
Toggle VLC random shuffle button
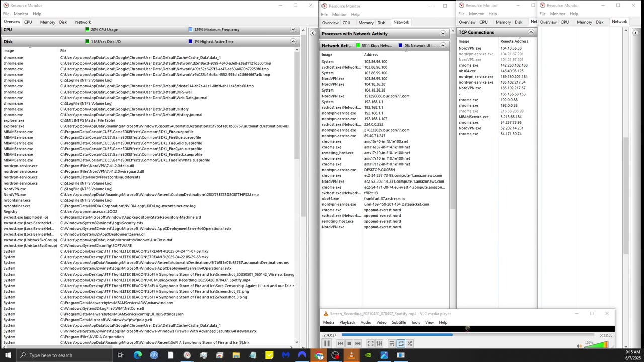pos(410,344)
